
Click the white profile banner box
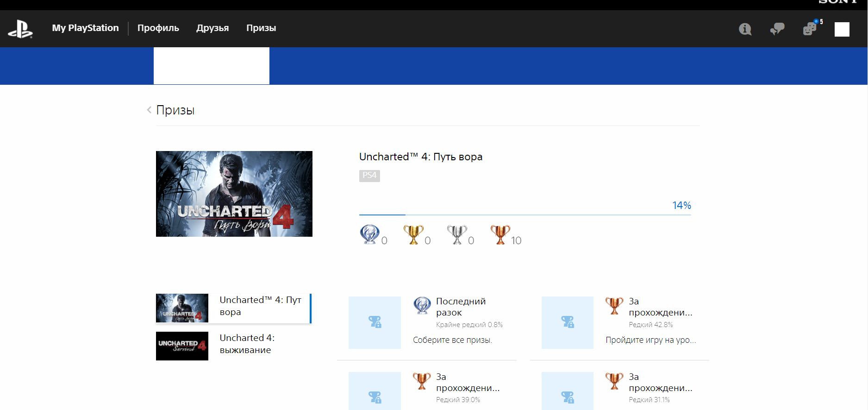[x=212, y=66]
